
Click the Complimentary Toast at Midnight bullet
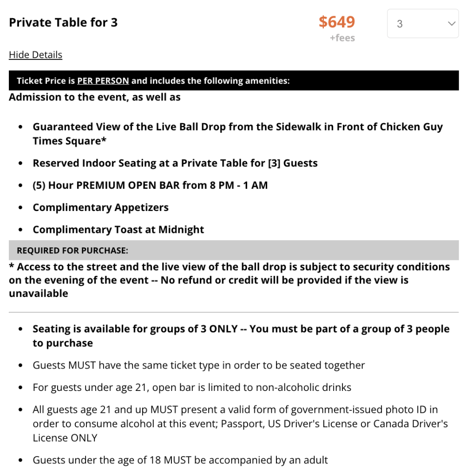click(118, 230)
